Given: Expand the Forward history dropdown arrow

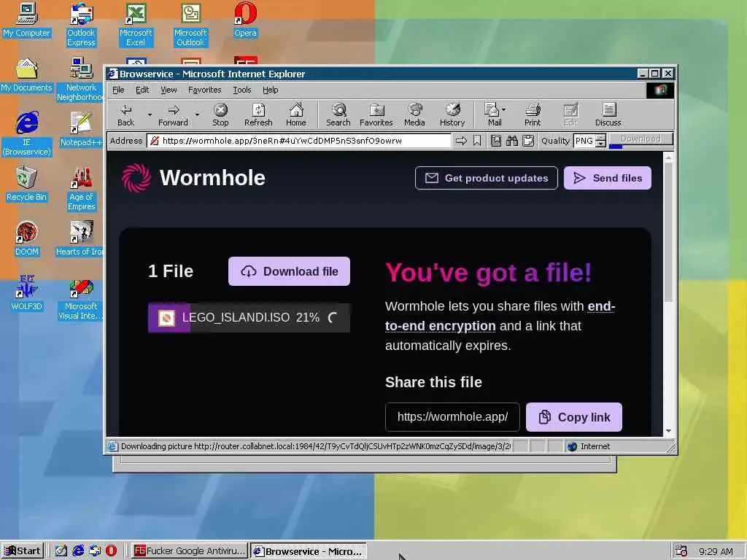Looking at the screenshot, I should [197, 114].
